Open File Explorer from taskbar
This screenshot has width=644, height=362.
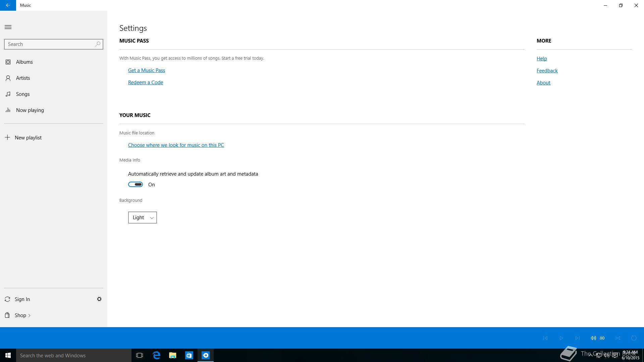173,355
